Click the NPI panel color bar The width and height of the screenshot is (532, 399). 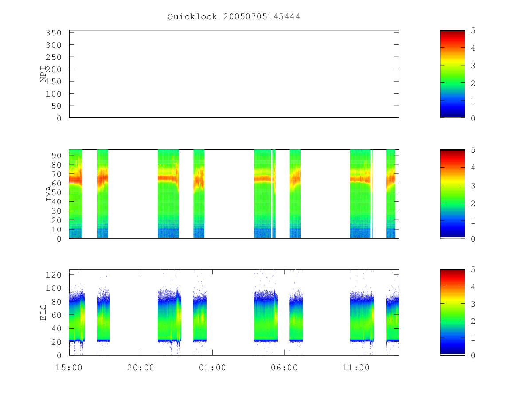tap(452, 74)
